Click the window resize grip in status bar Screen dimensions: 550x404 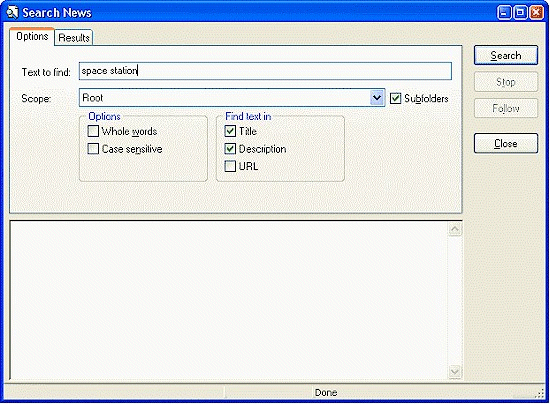pos(540,394)
